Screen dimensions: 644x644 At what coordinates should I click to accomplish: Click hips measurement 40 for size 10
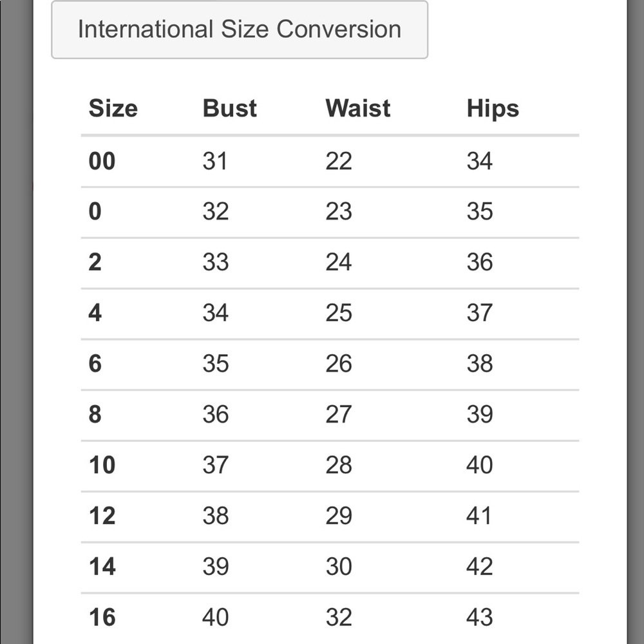coord(479,465)
